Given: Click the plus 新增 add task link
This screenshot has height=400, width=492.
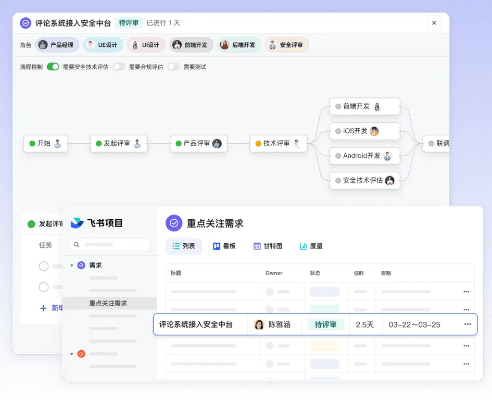Looking at the screenshot, I should click(x=51, y=308).
